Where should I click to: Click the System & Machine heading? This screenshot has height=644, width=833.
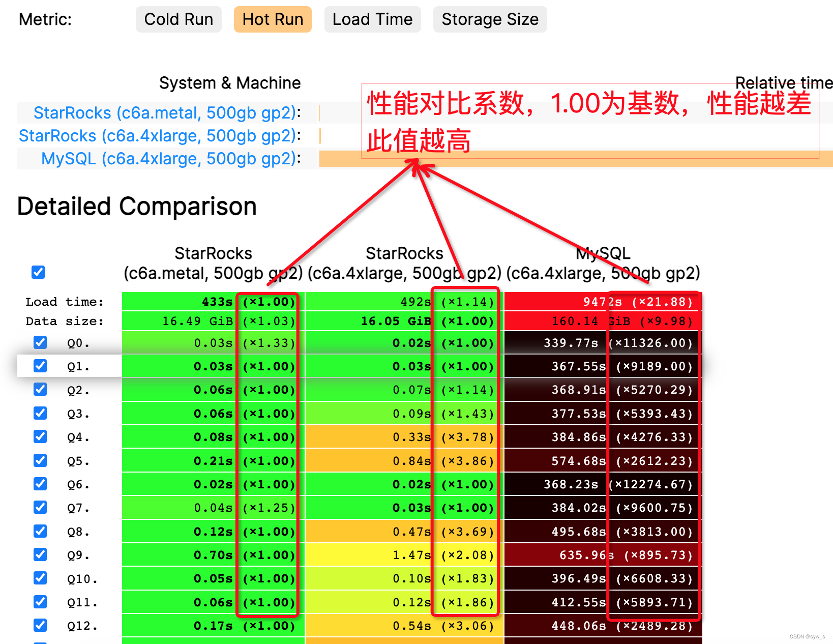[x=230, y=83]
